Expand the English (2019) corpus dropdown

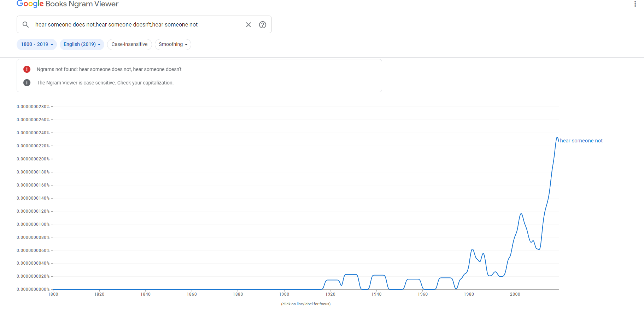(82, 45)
